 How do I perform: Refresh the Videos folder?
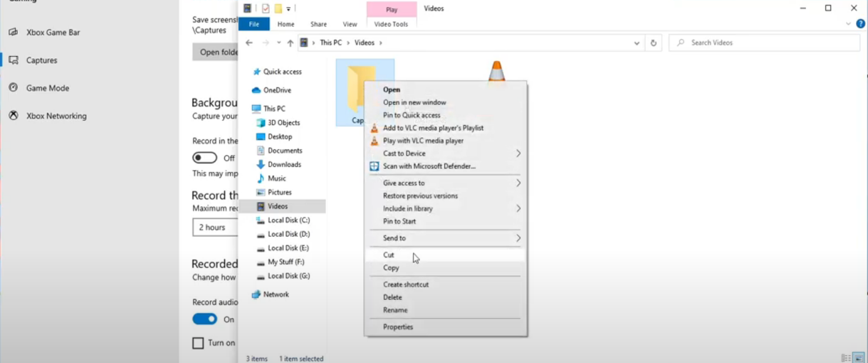coord(653,43)
